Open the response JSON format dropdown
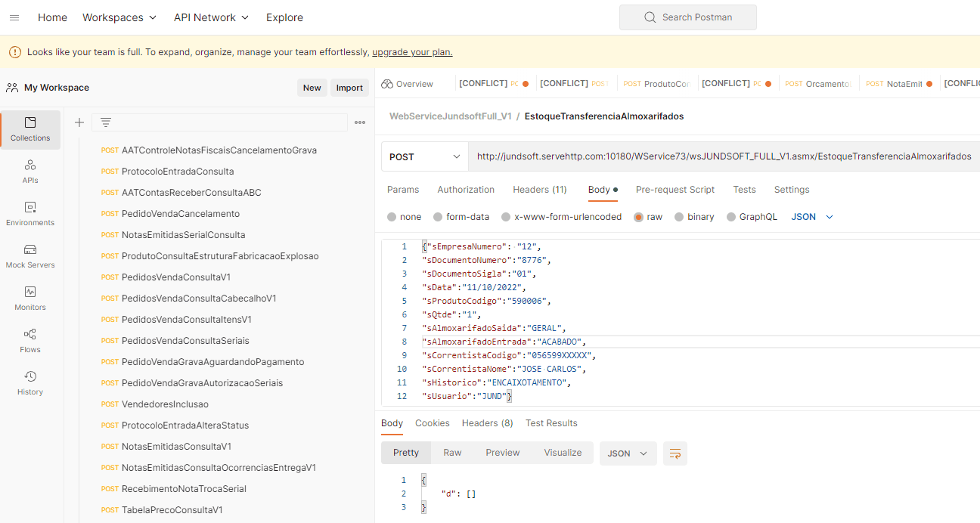The width and height of the screenshot is (980, 523). pos(628,453)
